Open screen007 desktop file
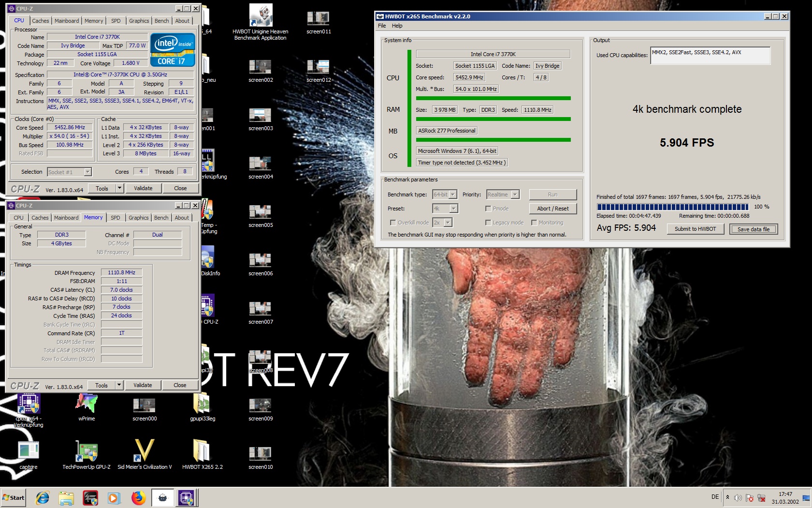Screen dimensions: 812x508 261,313
